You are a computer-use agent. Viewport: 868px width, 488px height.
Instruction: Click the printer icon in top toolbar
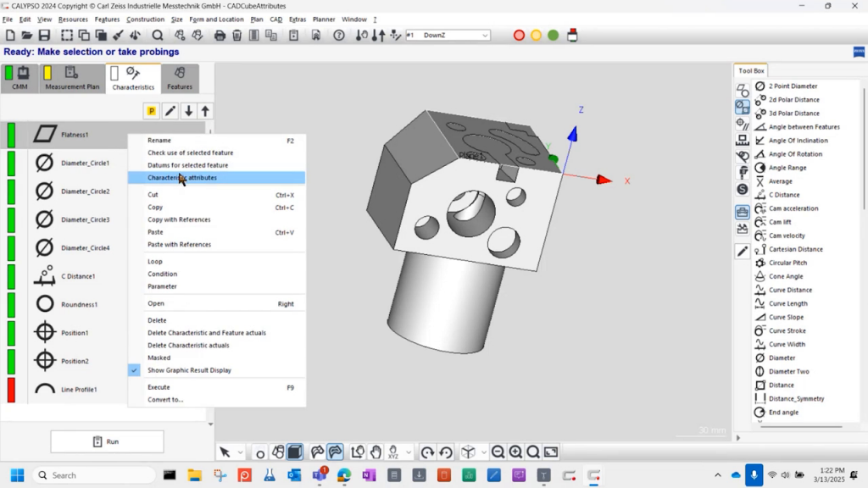[x=220, y=35]
